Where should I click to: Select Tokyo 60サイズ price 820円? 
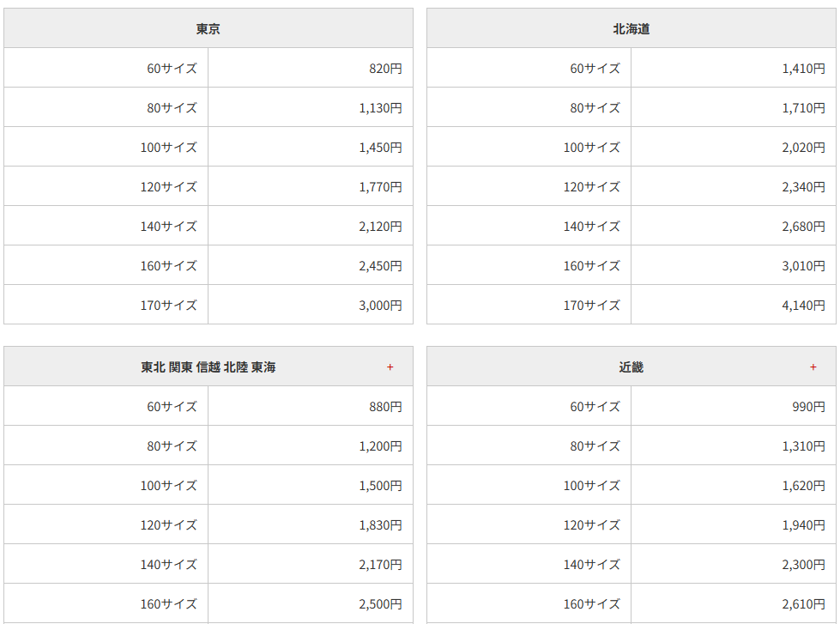click(386, 69)
